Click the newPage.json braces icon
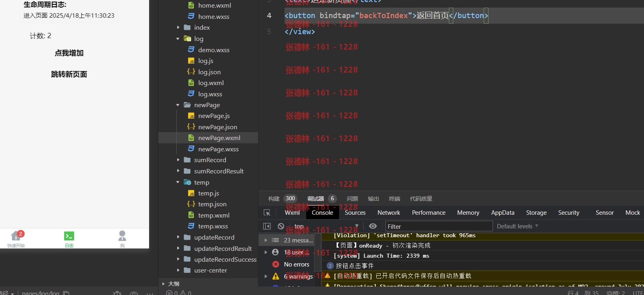This screenshot has height=295, width=644. coord(191,127)
